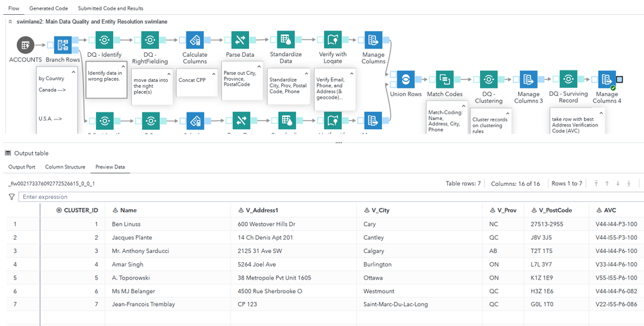Select the Standardize Data node in the Canada branch
Screen dimensions: 644x326
pyautogui.click(x=286, y=40)
